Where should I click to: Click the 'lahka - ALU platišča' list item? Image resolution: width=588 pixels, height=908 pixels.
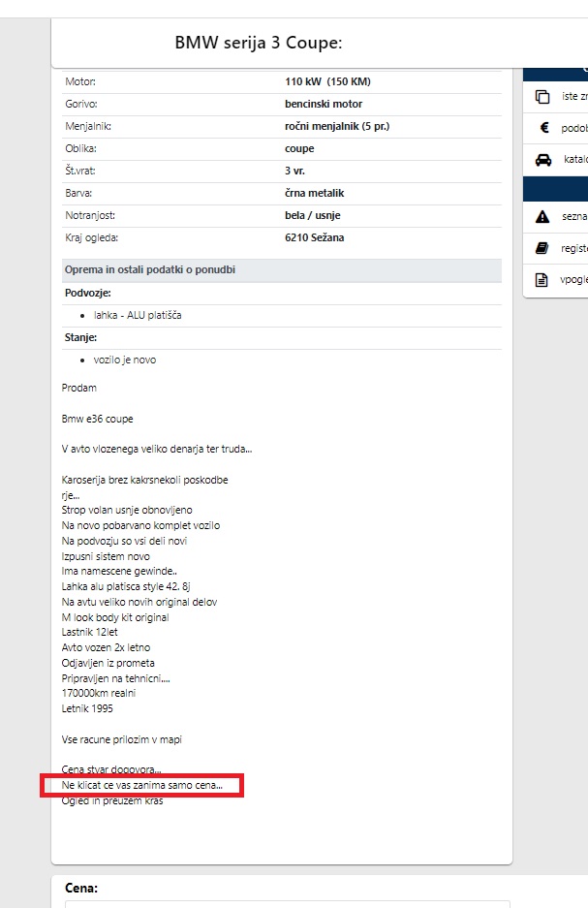(x=138, y=315)
